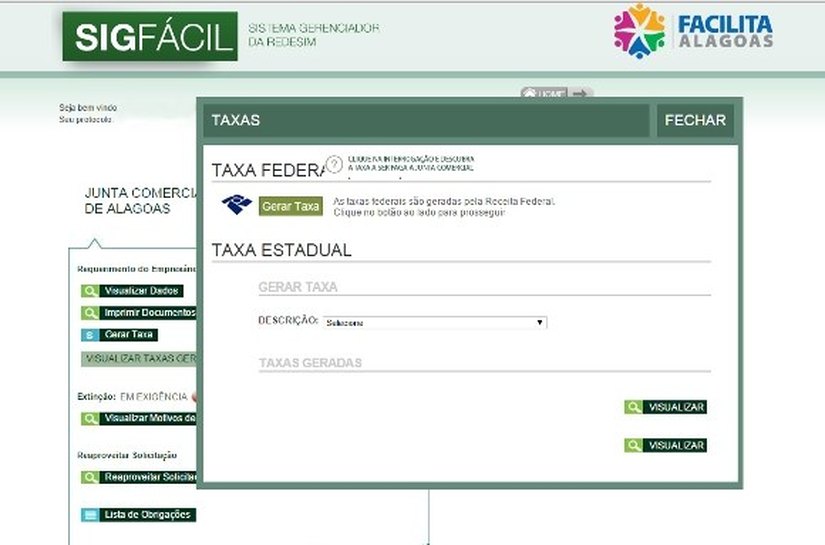The width and height of the screenshot is (825, 545).
Task: Click the Sistema Gerenciador da Redesim tagline
Action: (x=314, y=35)
